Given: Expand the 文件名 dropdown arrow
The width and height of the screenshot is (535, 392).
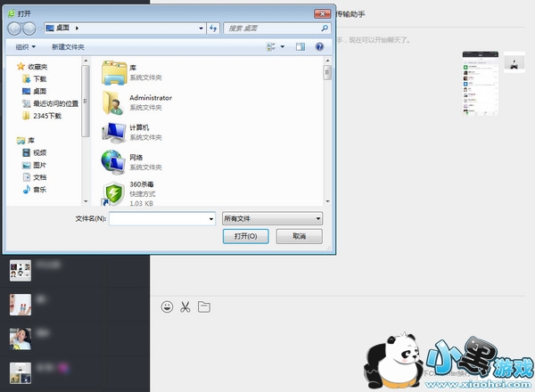Looking at the screenshot, I should 211,219.
